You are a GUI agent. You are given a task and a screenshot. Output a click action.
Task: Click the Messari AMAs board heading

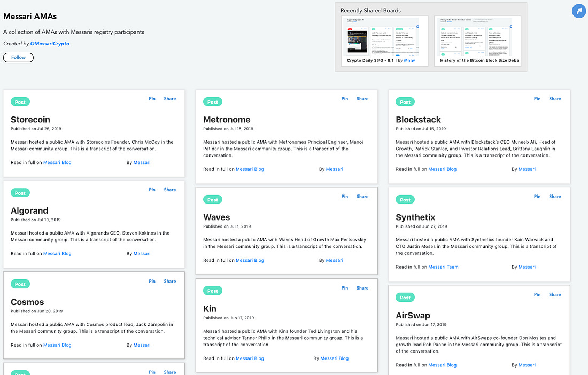pos(30,17)
